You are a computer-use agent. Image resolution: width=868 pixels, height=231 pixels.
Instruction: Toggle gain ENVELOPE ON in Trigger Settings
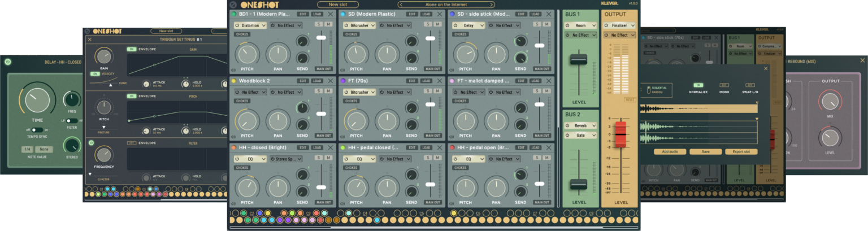(131, 49)
